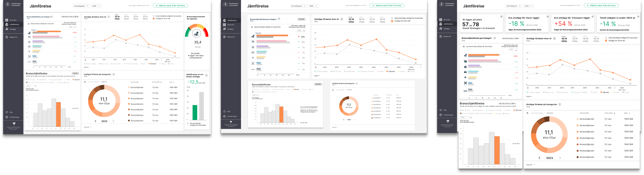Click 'Läs mer' in middle mockup category panel
Screen dimensions: 644x175
point(302,19)
